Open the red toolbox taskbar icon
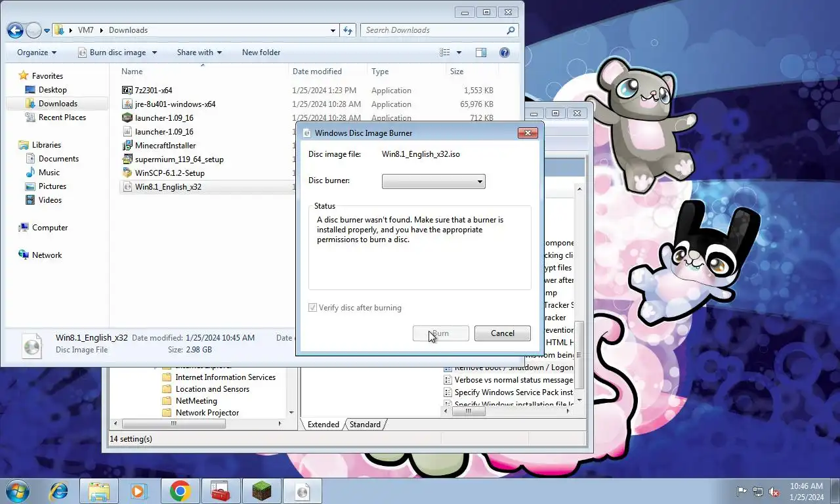This screenshot has width=840, height=504. (220, 491)
